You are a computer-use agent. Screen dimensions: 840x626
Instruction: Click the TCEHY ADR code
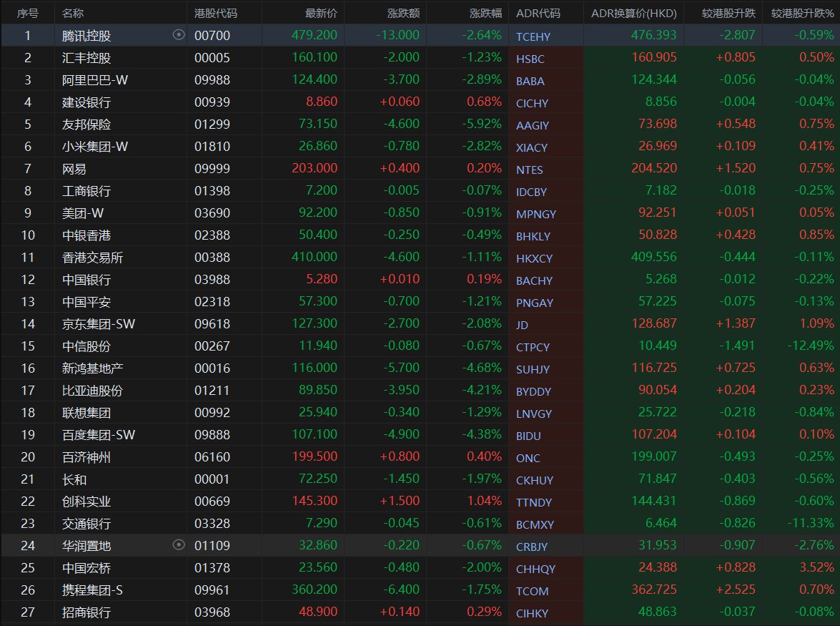[x=533, y=37]
